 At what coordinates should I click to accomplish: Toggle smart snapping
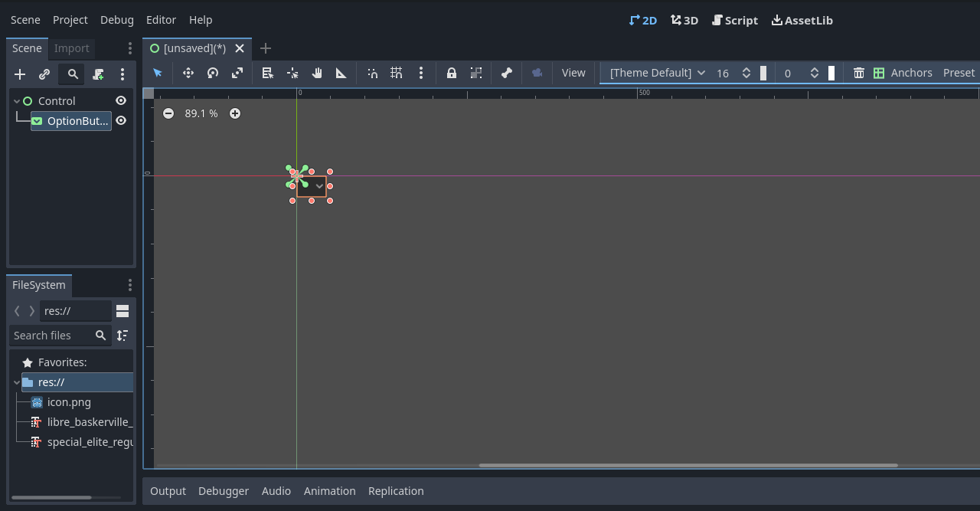[372, 73]
